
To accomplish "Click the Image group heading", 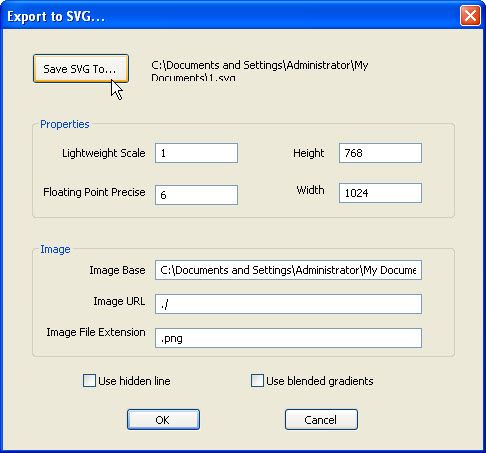I will point(55,249).
